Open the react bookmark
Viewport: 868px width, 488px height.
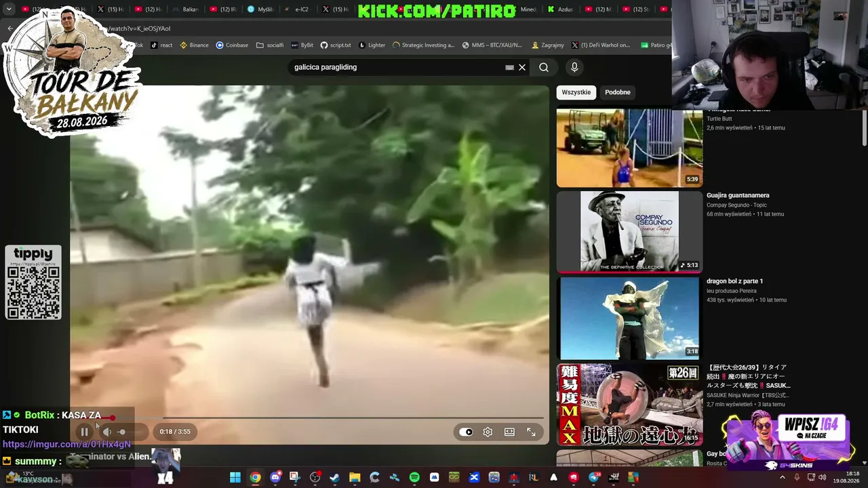pos(161,45)
